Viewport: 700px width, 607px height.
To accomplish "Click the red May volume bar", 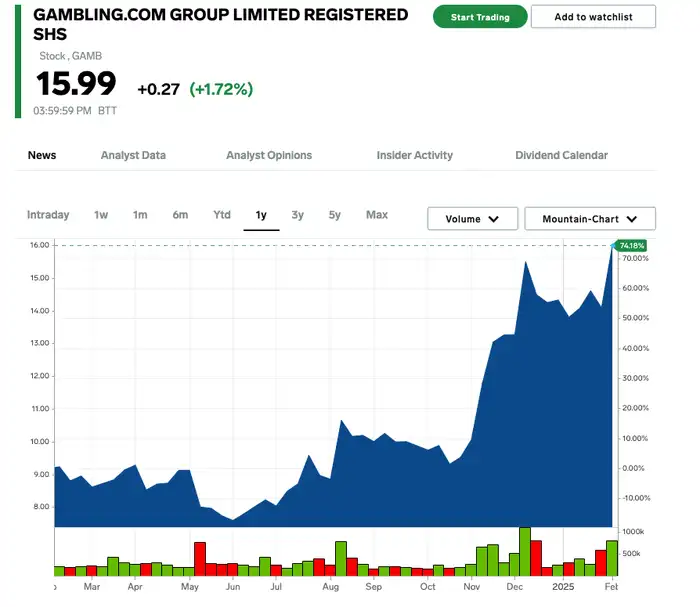I will click(200, 559).
